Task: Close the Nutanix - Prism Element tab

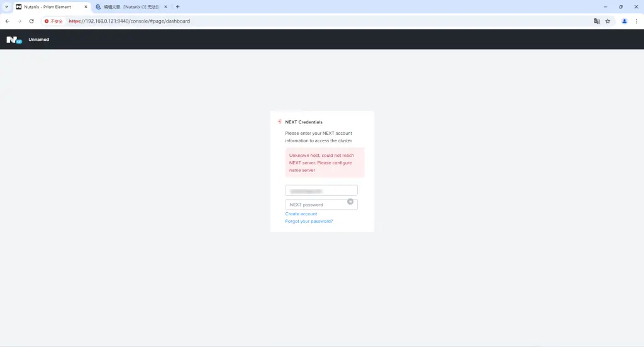Action: (86, 7)
